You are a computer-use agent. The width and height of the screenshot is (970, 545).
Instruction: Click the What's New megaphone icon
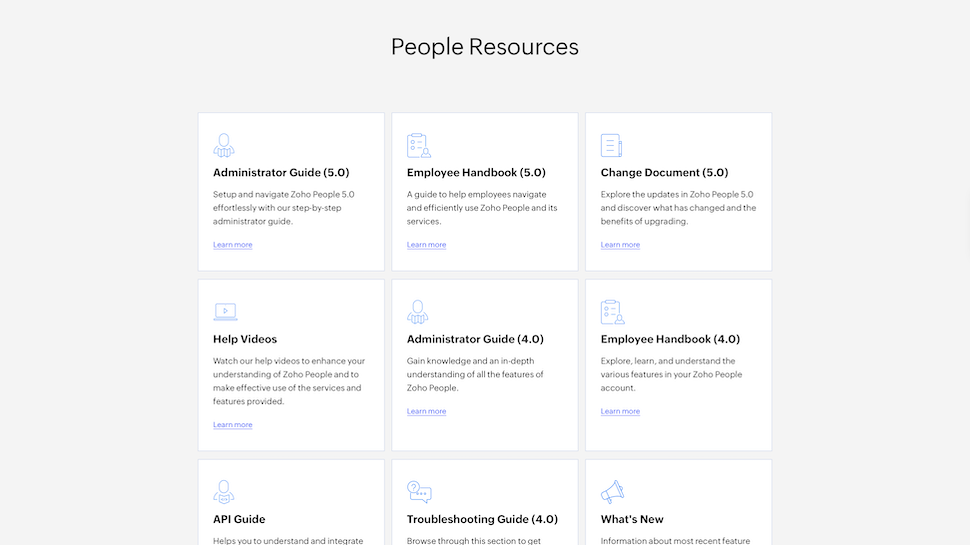[x=612, y=492]
